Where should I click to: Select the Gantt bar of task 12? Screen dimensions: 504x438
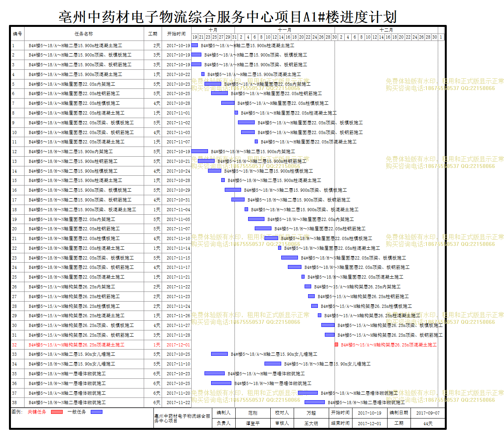tap(200, 151)
